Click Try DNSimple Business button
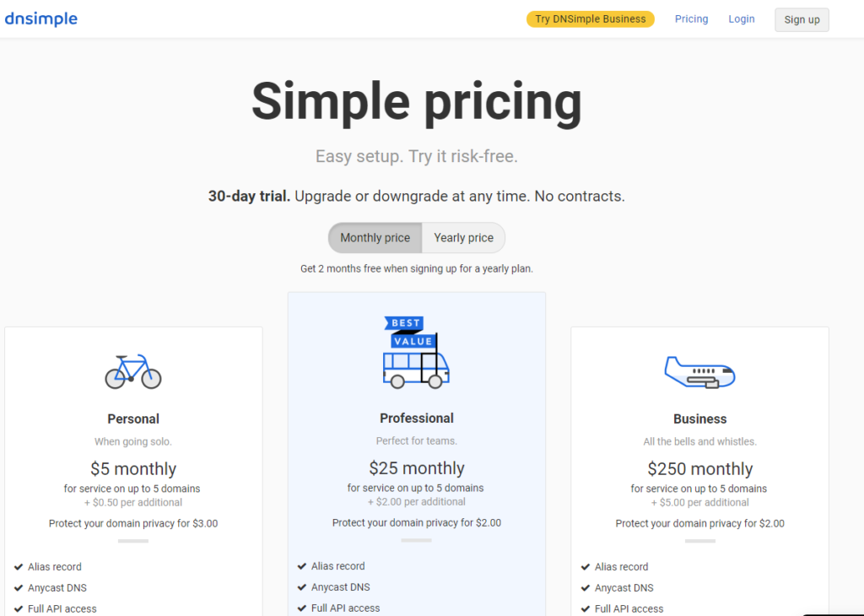This screenshot has width=864, height=616. click(x=590, y=19)
